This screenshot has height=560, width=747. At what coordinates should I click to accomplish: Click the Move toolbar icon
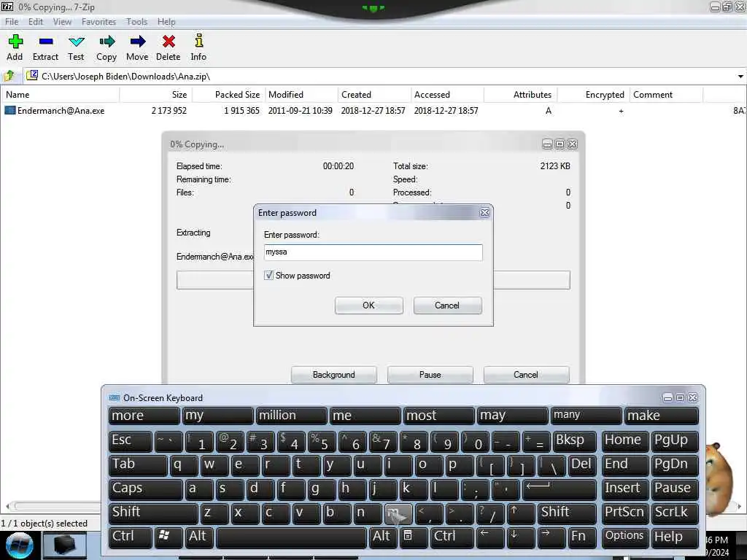click(138, 42)
